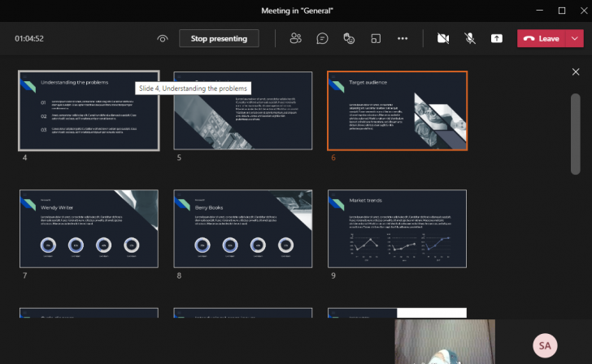Open the share content tray

pos(496,38)
